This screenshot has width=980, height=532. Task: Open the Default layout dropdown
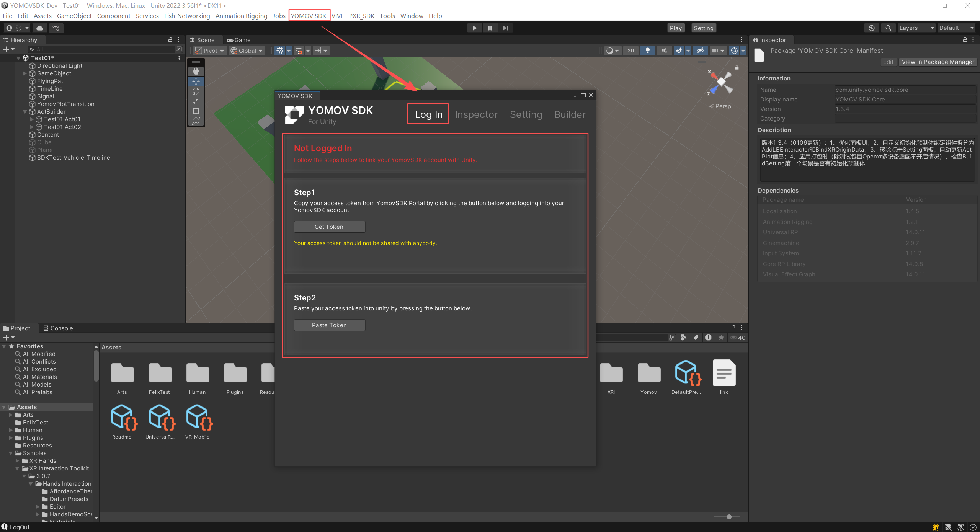[x=956, y=28]
